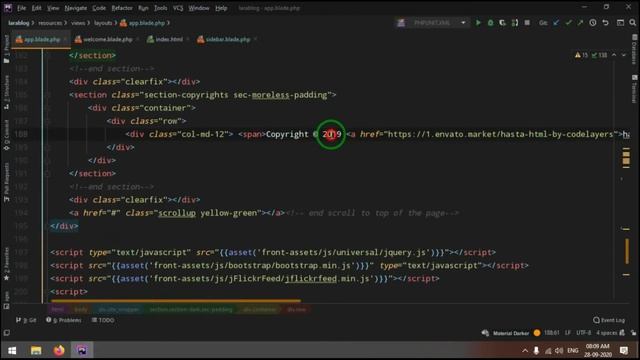Click the warnings indicator showing 15
Image resolution: width=640 pixels, height=360 pixels.
click(582, 55)
